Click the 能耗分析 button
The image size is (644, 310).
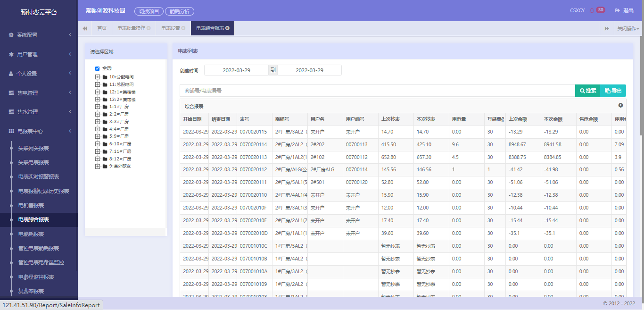180,11
